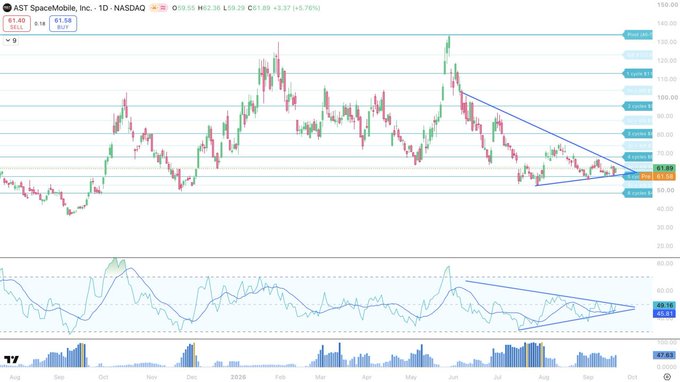Viewport: 680px width, 382px height.
Task: Open the AST SpaceMobile, Inc. symbol title
Action: [x=79, y=8]
